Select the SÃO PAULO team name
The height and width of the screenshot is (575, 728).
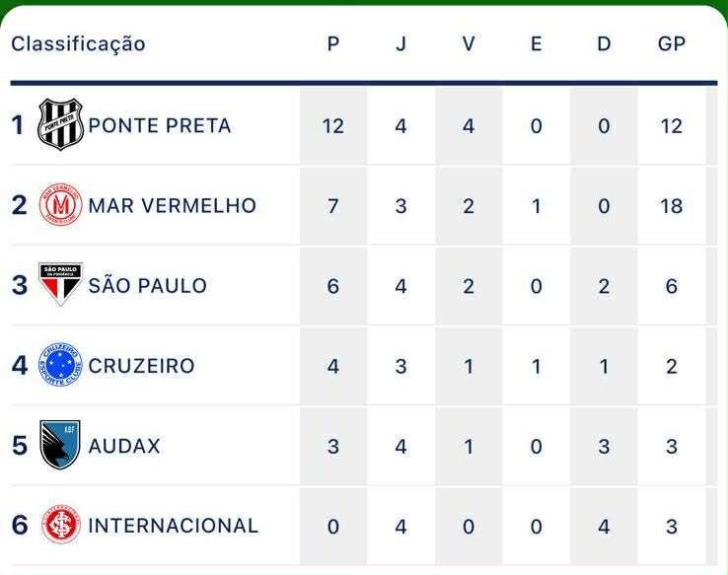tap(148, 284)
